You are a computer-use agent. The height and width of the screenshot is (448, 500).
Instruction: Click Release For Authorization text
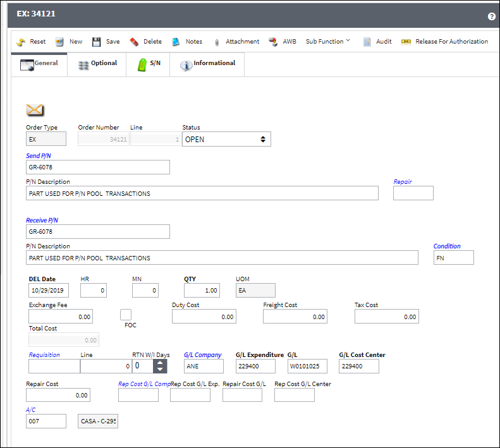tap(451, 42)
